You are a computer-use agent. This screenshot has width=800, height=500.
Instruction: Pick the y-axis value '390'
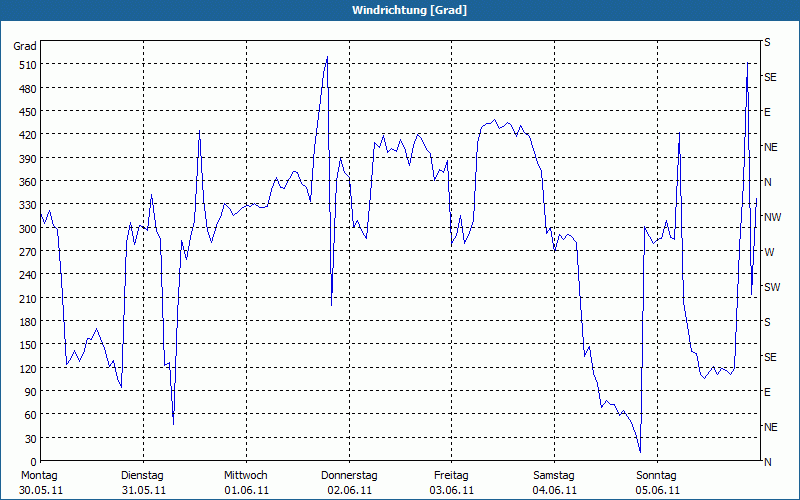click(x=28, y=159)
